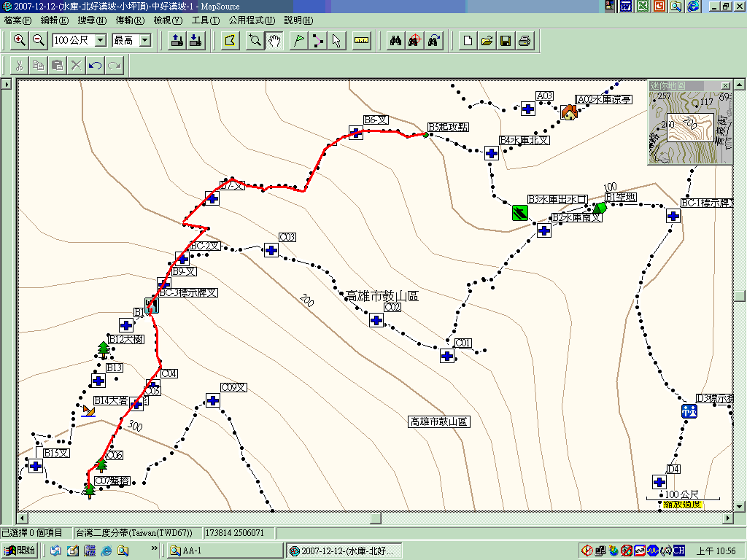The image size is (747, 560).
Task: Click the B1空地 campground waypoint icon
Action: click(x=599, y=208)
